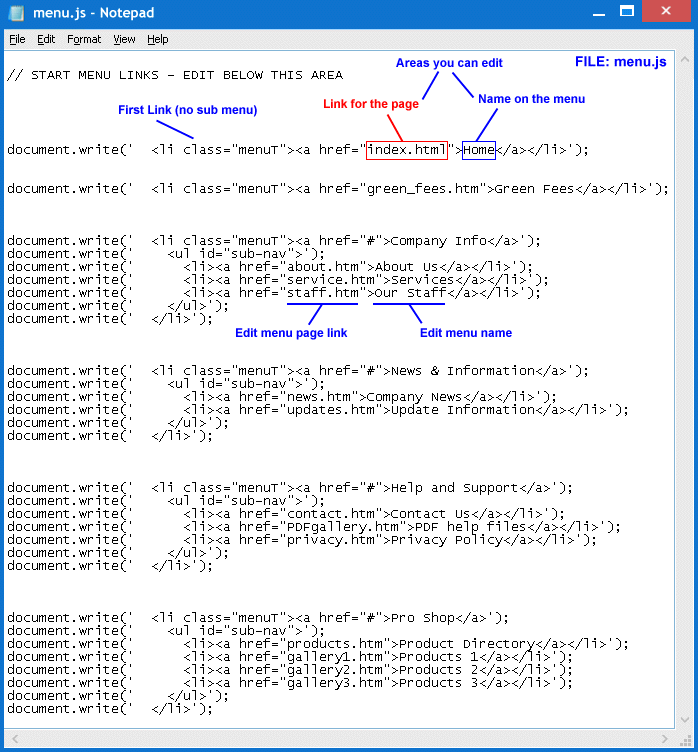Open the Help menu
This screenshot has height=752, width=698.
click(x=158, y=39)
